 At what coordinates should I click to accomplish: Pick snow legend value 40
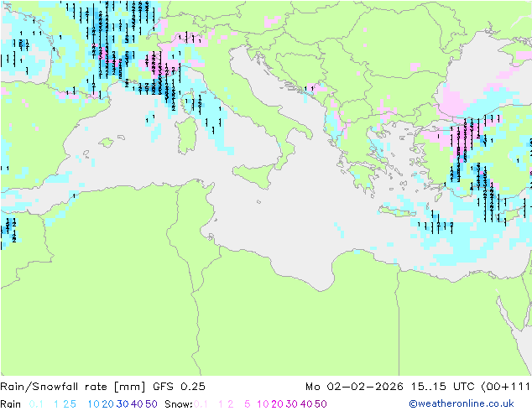pyautogui.click(x=306, y=404)
